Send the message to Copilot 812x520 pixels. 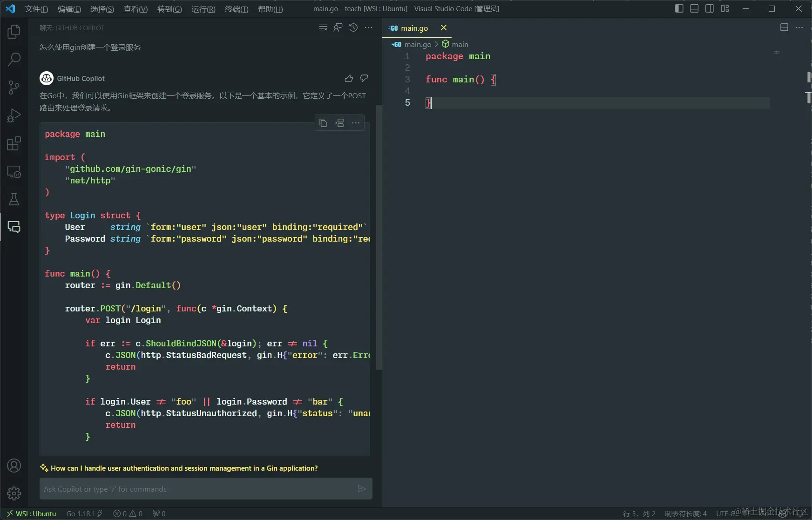pos(362,489)
